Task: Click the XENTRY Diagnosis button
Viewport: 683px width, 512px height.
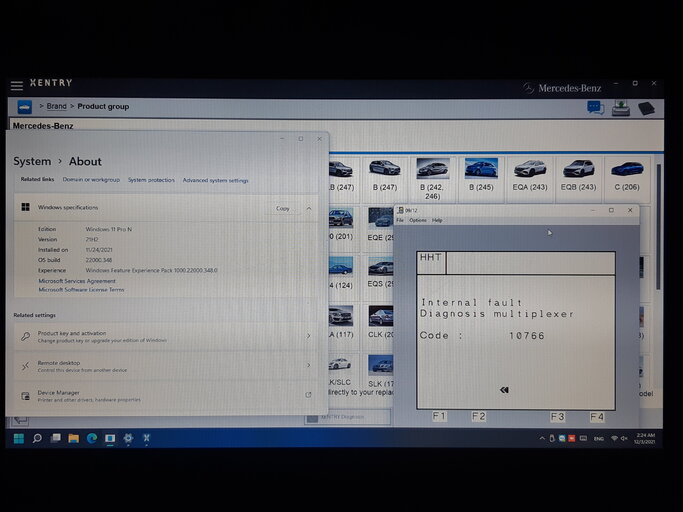Action: [347, 417]
